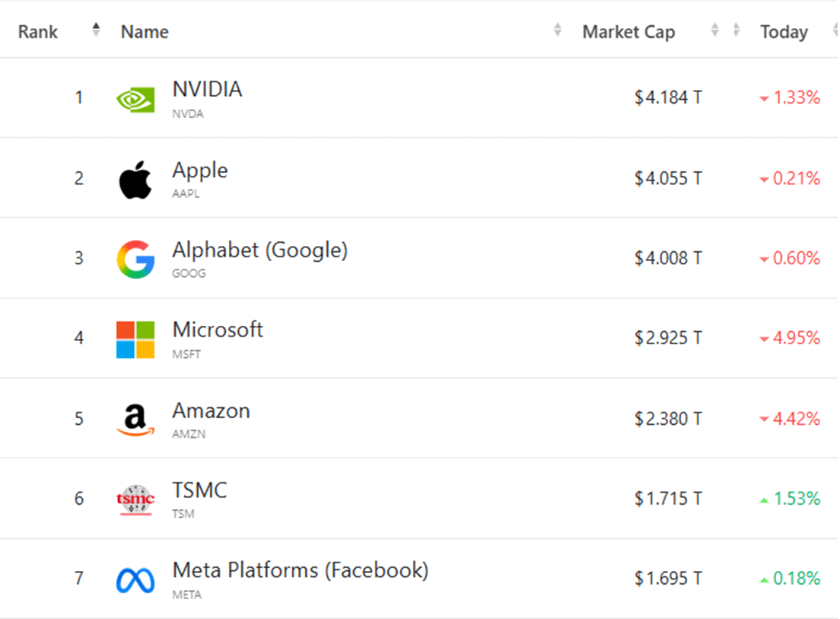Sort using the Name column arrows
The image size is (840, 619).
(558, 30)
